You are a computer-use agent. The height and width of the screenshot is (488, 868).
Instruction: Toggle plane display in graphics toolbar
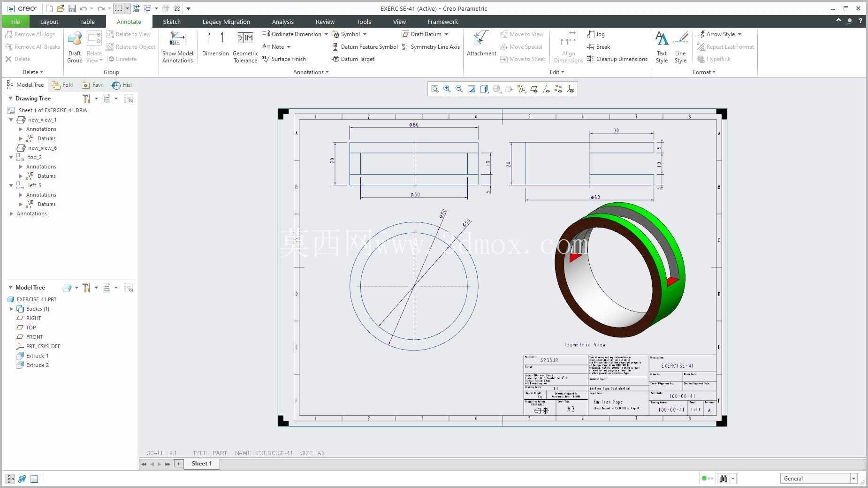[534, 89]
